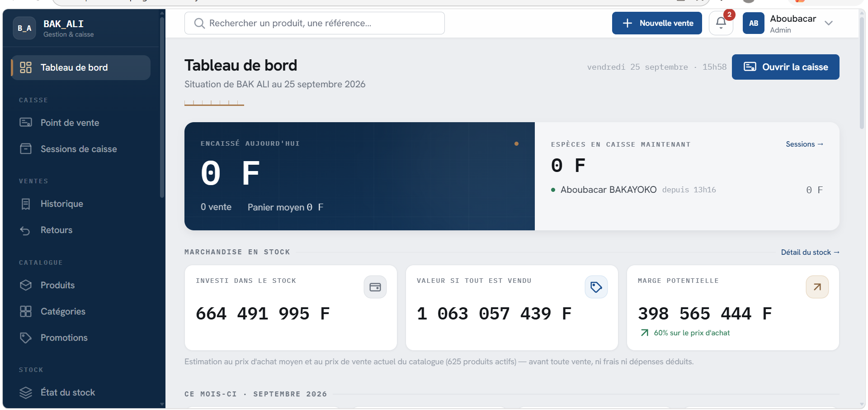Click the Sessions de caisse archive icon
868x410 pixels.
26,149
